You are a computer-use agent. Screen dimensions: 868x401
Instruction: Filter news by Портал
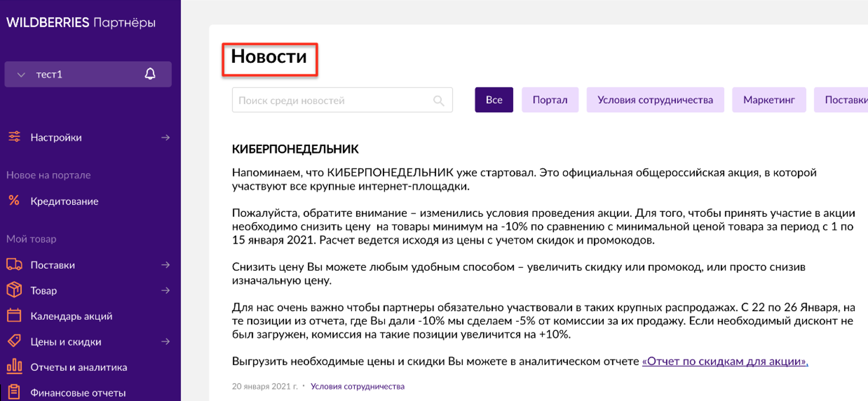point(550,100)
